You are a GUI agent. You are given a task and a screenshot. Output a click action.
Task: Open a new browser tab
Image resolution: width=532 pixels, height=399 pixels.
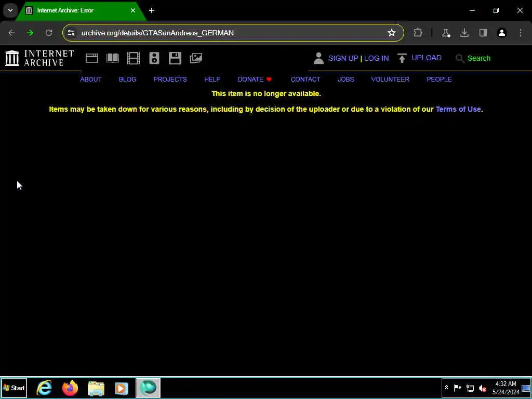[x=152, y=10]
